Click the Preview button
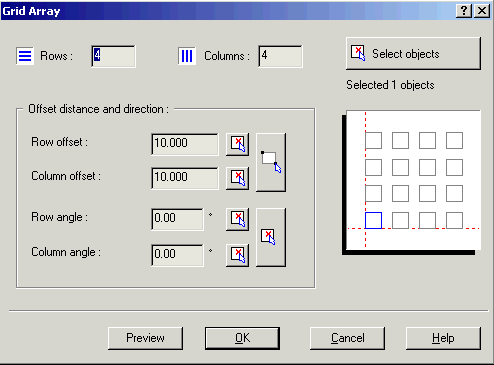Viewport: 494px width, 365px height. (x=145, y=338)
